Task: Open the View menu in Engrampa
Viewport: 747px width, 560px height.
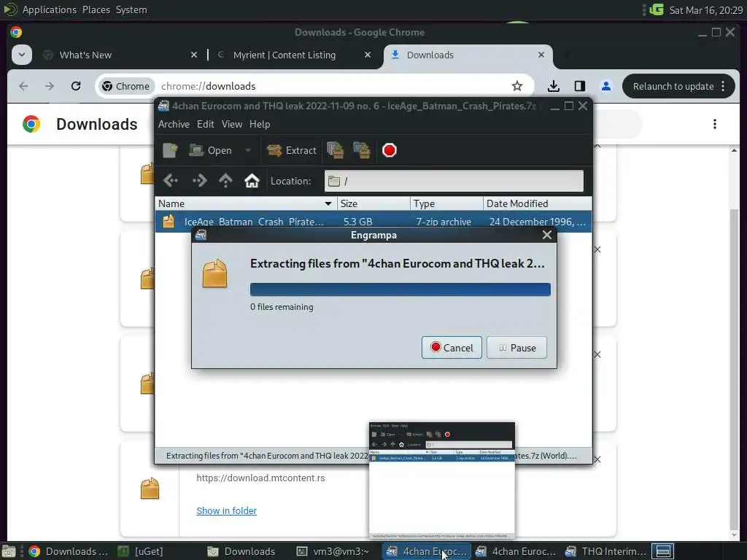Action: tap(231, 124)
